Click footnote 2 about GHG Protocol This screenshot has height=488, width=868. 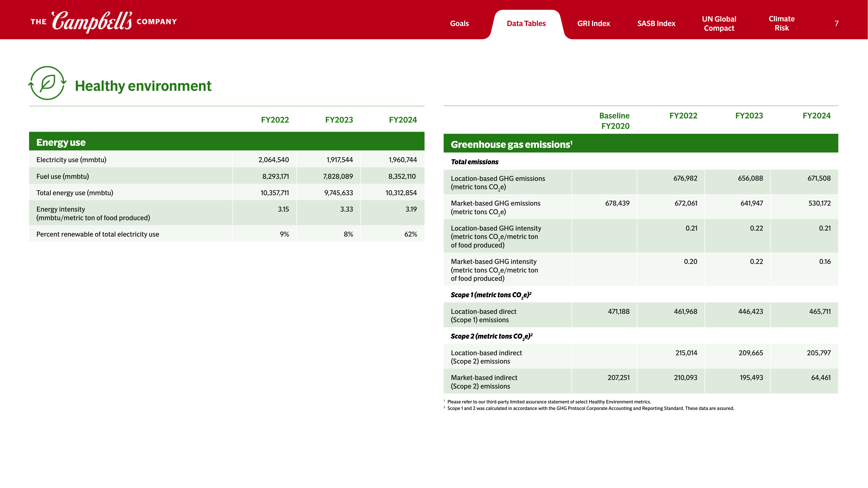(589, 408)
